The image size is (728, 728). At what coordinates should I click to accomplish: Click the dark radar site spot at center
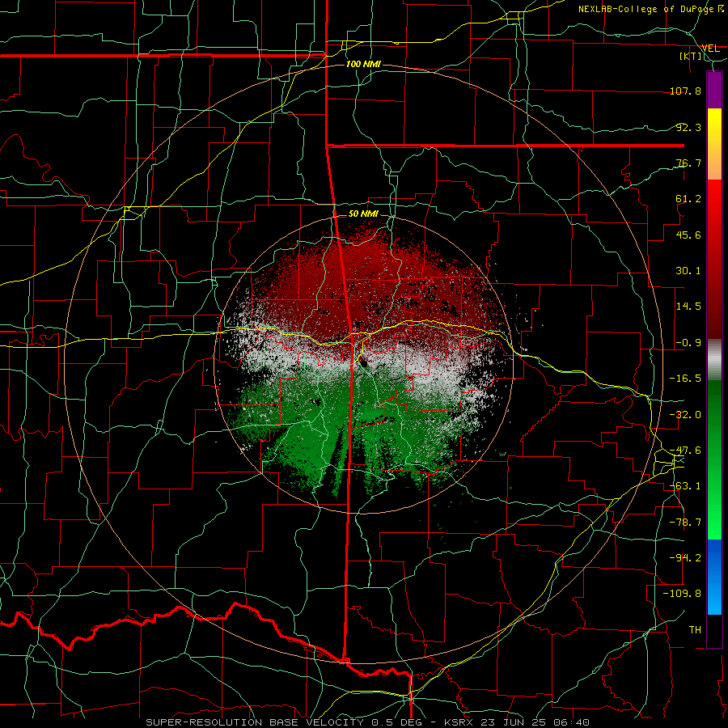(x=362, y=362)
